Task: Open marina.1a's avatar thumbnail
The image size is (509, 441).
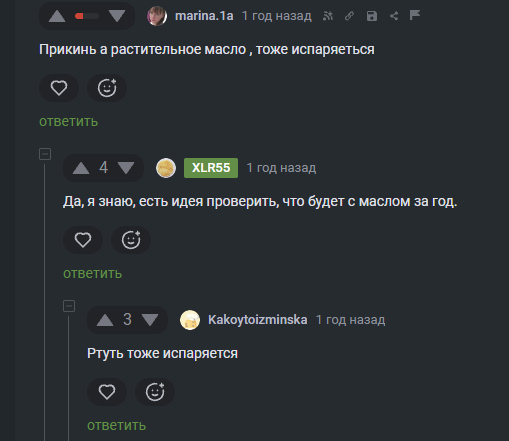Action: (x=157, y=16)
